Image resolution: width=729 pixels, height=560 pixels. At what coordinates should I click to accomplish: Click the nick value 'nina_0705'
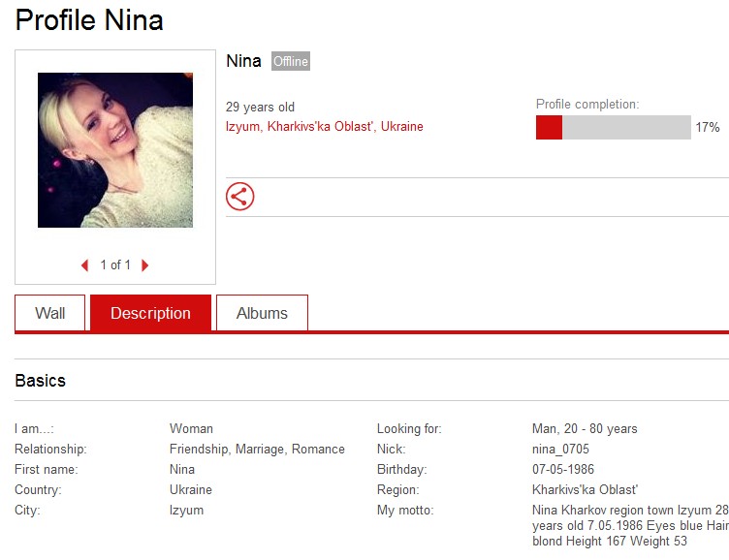pyautogui.click(x=560, y=449)
